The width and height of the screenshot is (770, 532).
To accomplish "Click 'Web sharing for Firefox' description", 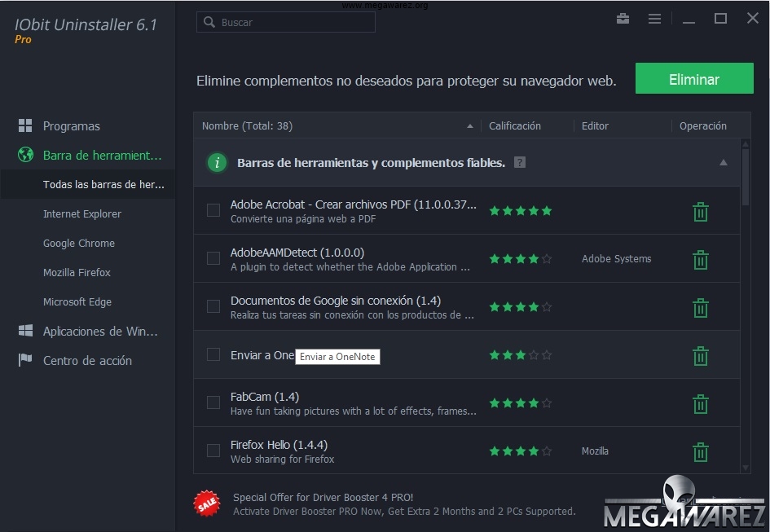I will (x=283, y=459).
